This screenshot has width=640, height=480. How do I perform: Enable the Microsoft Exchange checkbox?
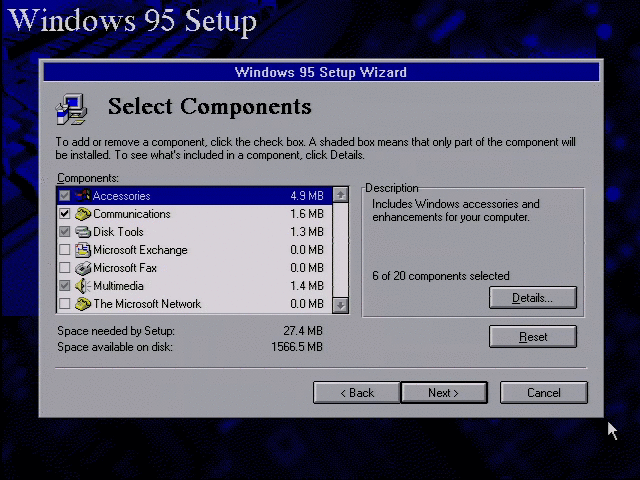pyautogui.click(x=64, y=249)
